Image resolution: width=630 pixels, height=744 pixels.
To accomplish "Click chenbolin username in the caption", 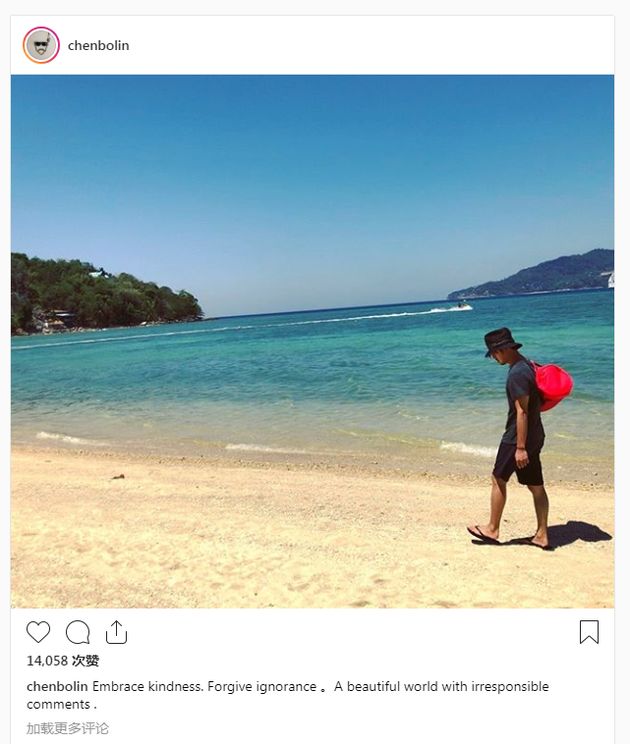I will click(57, 687).
